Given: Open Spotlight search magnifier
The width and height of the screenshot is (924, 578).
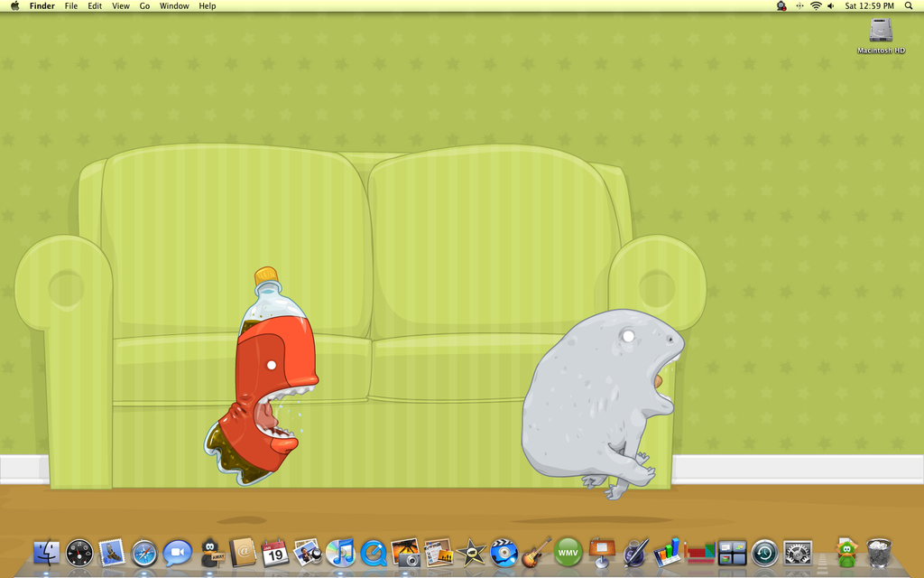Looking at the screenshot, I should (x=909, y=6).
